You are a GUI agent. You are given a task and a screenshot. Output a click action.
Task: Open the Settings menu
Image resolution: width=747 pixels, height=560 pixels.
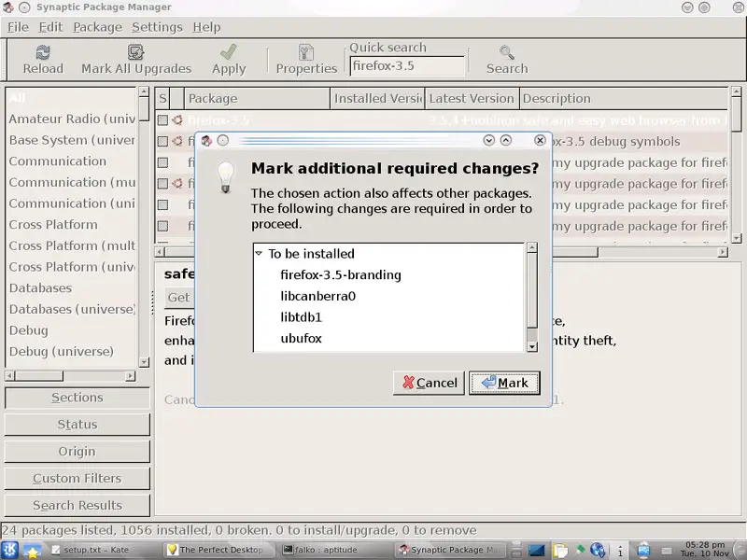(157, 27)
